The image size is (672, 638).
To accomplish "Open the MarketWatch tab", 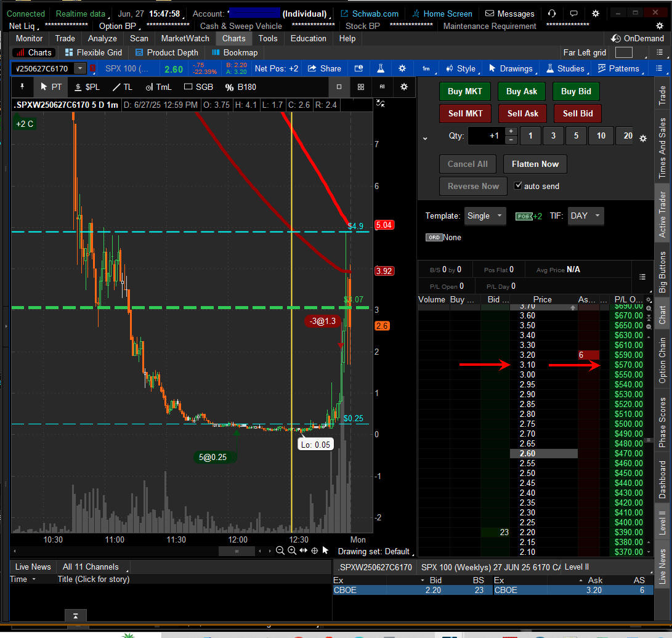I will [185, 39].
